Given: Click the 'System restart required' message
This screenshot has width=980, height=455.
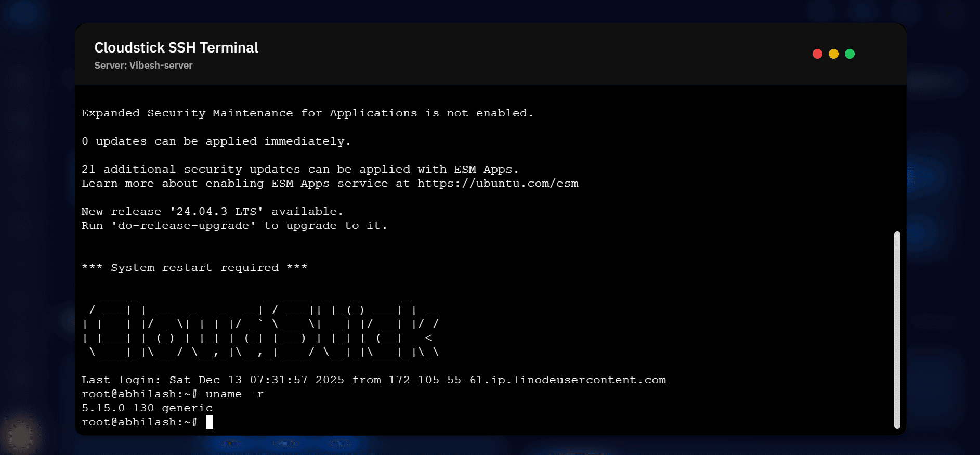Looking at the screenshot, I should [x=194, y=268].
